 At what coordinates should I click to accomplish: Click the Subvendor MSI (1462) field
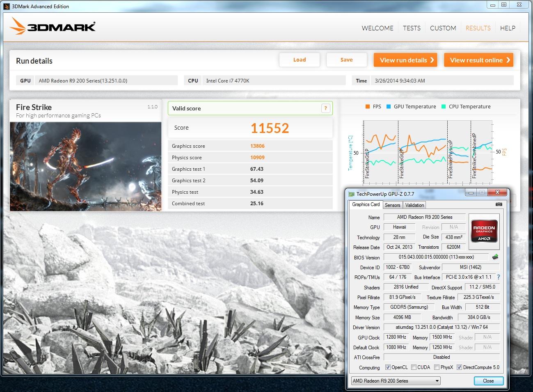coord(471,267)
